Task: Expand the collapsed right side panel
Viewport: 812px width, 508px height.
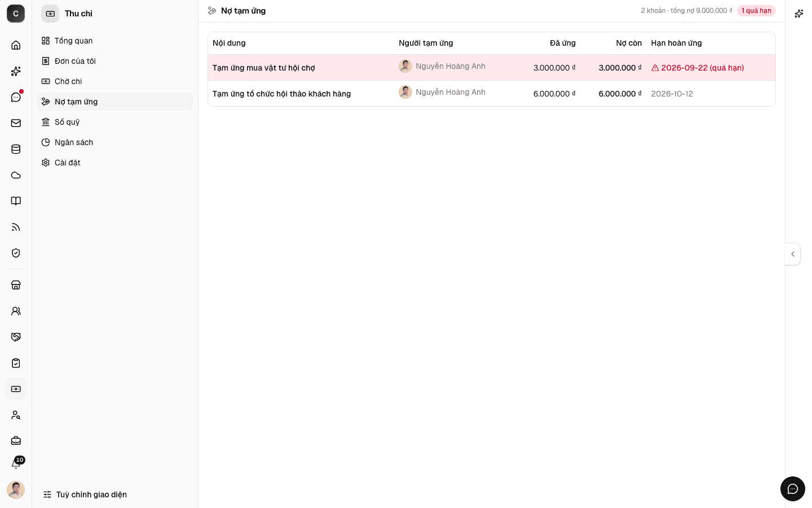Action: point(793,254)
